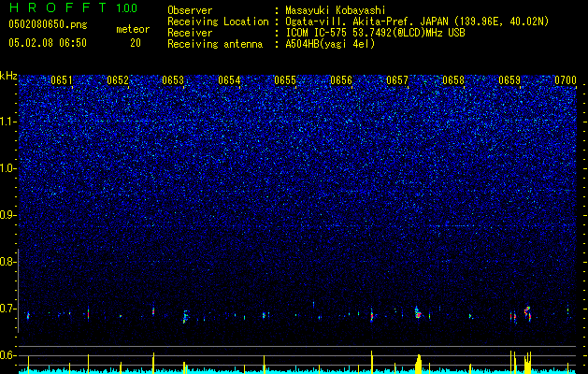The height and width of the screenshot is (374, 588).
Task: Click the 1.1 kHz axis label
Action: coord(8,122)
